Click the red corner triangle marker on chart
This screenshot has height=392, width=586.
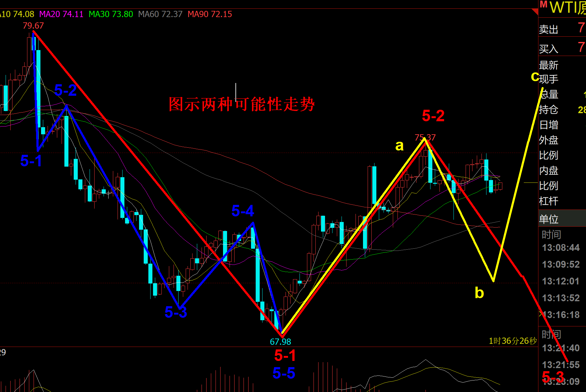[535, 12]
